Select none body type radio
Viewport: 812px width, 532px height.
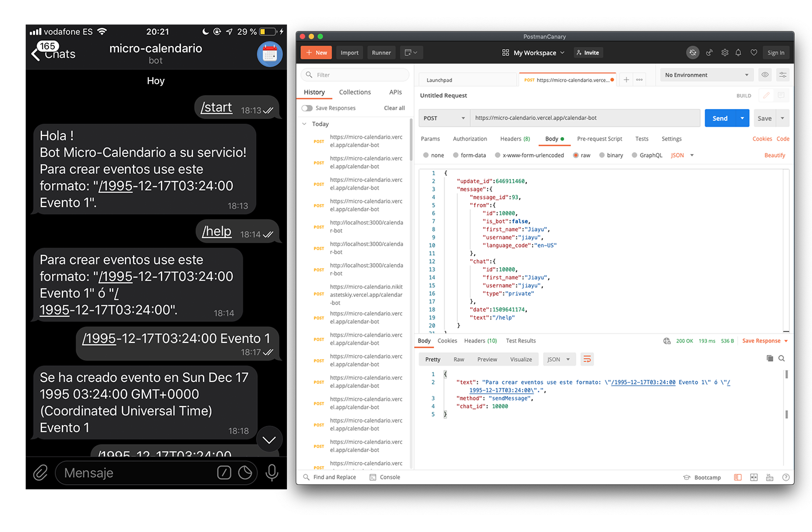point(426,155)
